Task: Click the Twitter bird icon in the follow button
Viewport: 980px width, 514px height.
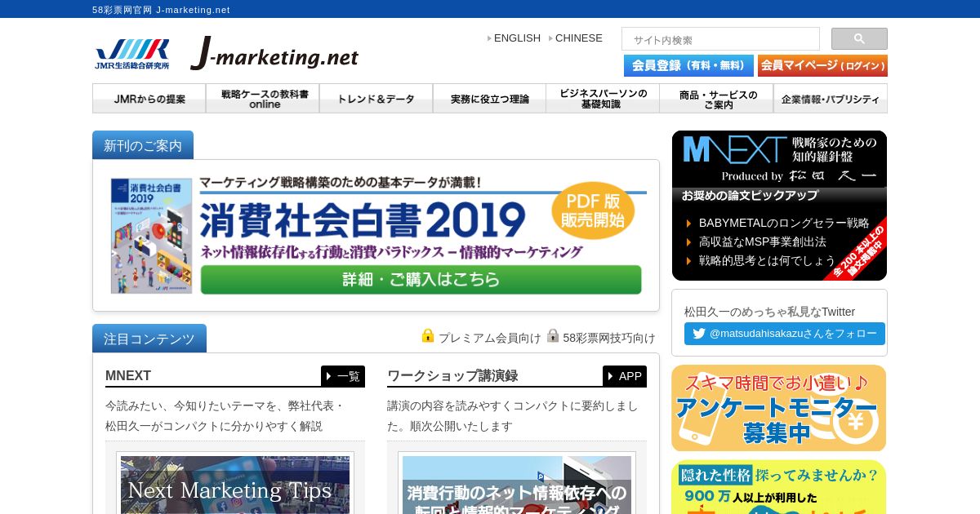Action: (x=699, y=334)
